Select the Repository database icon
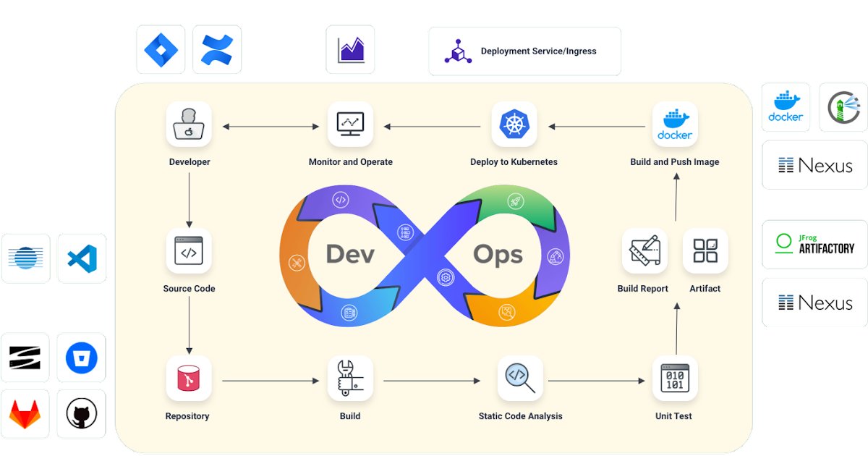The width and height of the screenshot is (868, 456). (189, 378)
